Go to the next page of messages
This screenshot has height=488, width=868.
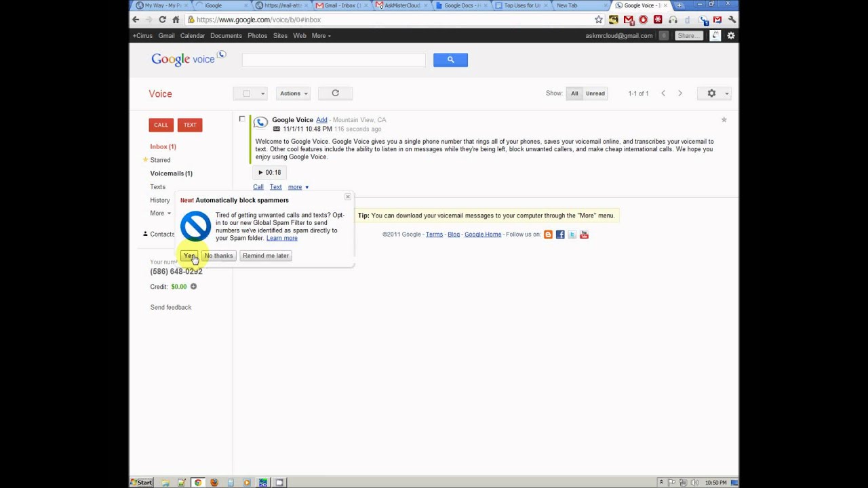(x=679, y=94)
